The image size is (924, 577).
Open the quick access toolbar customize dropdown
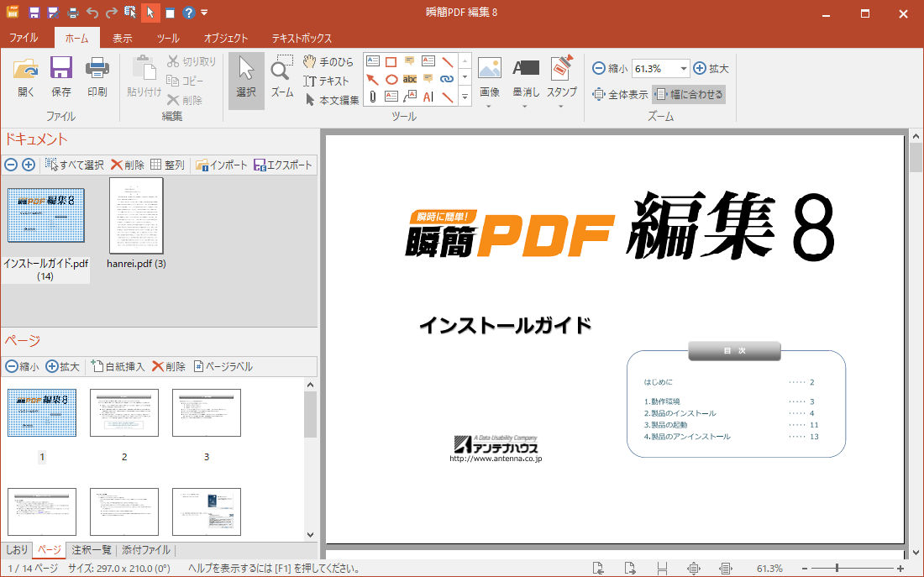click(x=204, y=13)
